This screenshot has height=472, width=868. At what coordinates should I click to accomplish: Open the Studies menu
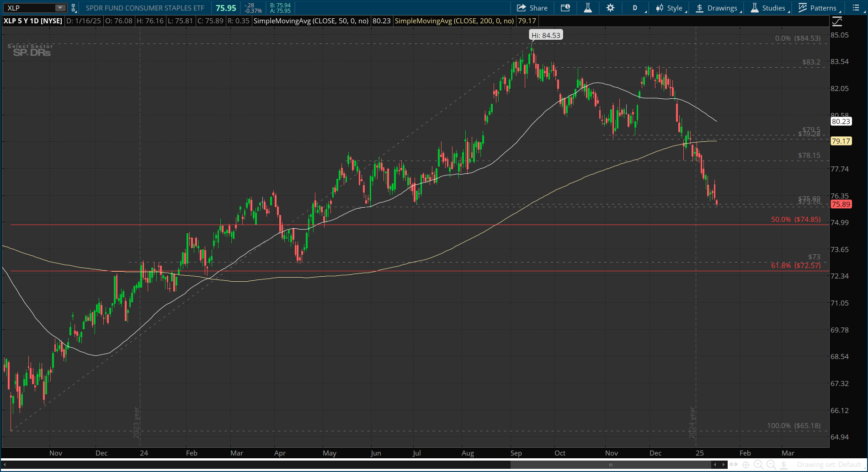(x=769, y=8)
